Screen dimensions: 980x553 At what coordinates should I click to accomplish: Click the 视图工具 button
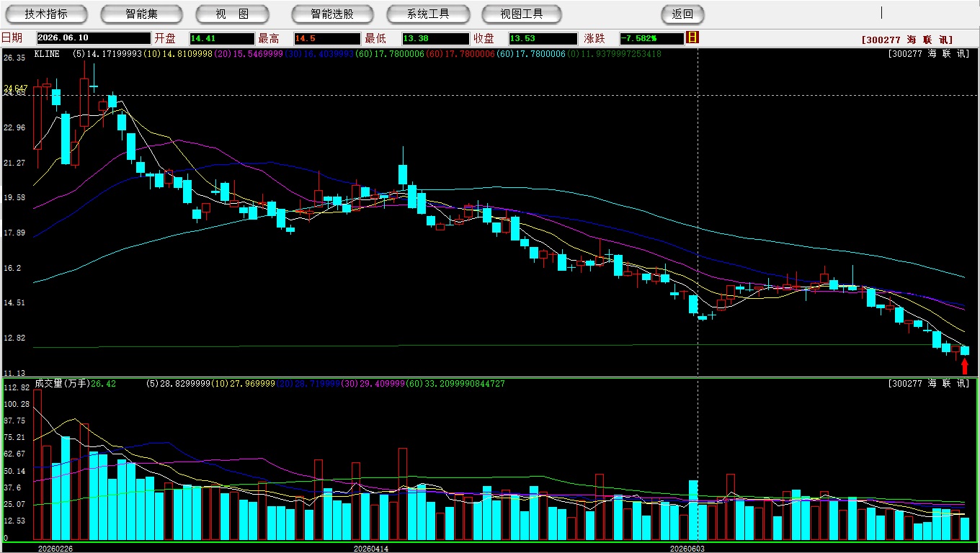tap(522, 14)
